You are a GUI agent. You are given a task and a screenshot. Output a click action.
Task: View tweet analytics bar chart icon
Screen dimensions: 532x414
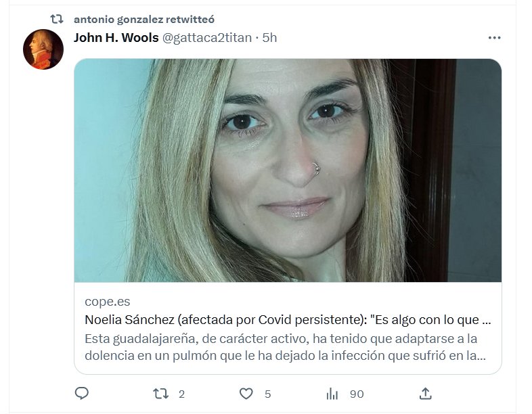[x=332, y=394]
